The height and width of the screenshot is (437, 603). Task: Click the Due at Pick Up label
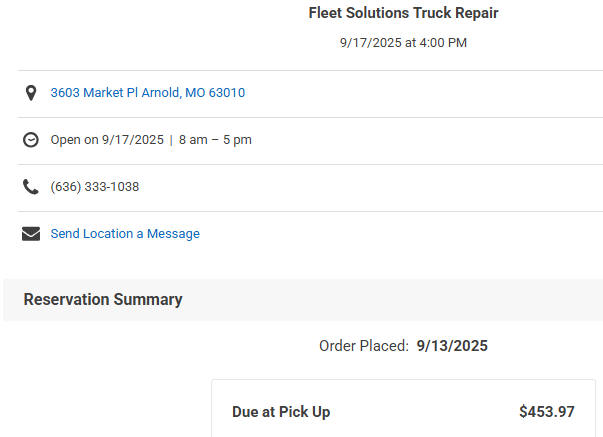[x=281, y=412]
